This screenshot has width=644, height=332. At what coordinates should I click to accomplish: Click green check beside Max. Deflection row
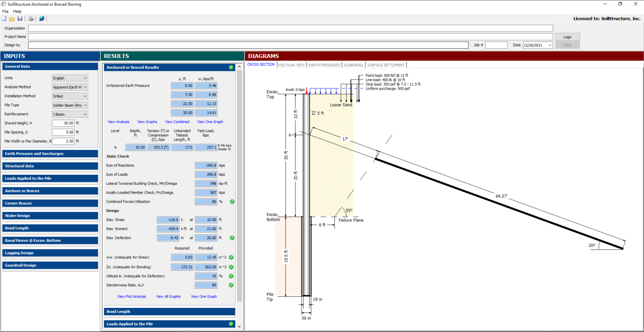coord(232,238)
